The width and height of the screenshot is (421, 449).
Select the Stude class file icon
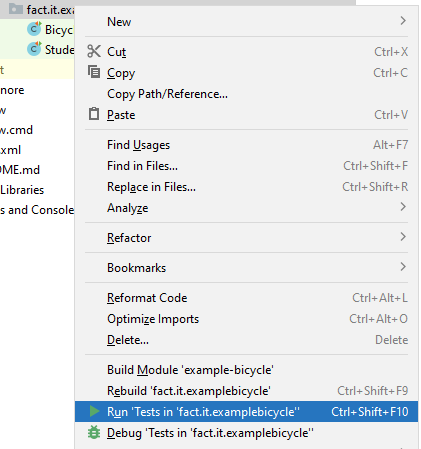(x=34, y=49)
